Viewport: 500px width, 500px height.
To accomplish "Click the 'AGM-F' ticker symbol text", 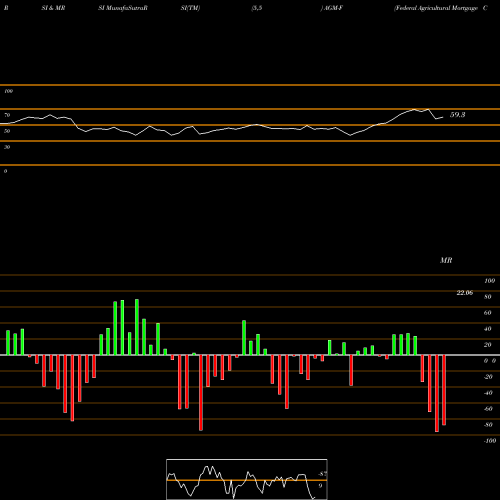I will pyautogui.click(x=333, y=8).
